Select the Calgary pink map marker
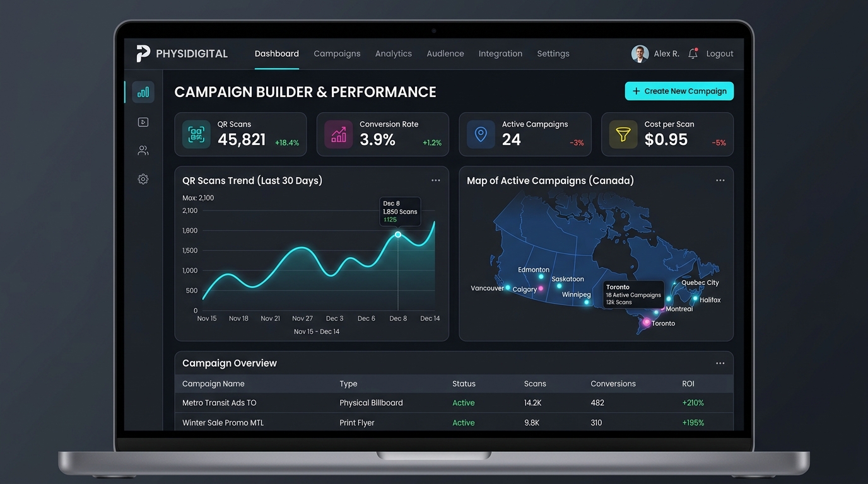 click(x=541, y=289)
